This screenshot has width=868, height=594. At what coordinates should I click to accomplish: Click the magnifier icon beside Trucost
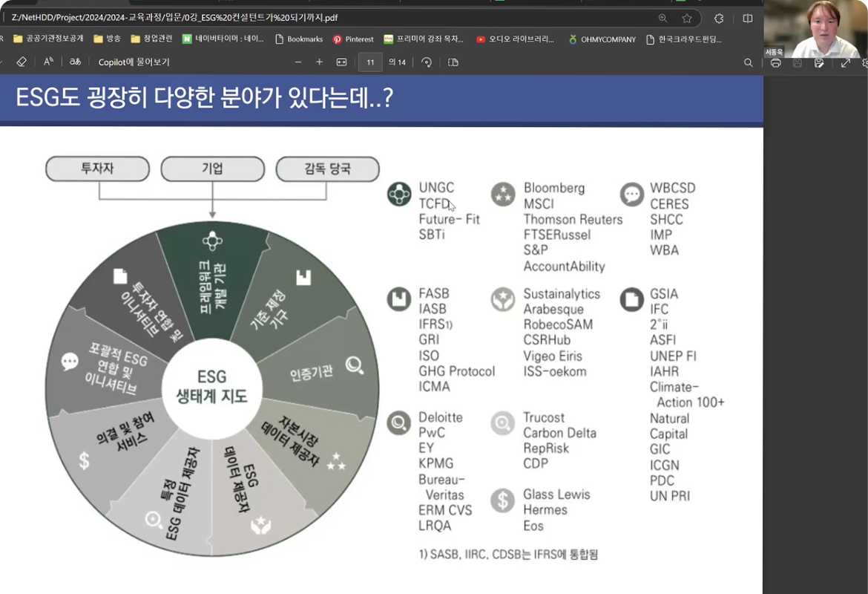(x=503, y=423)
